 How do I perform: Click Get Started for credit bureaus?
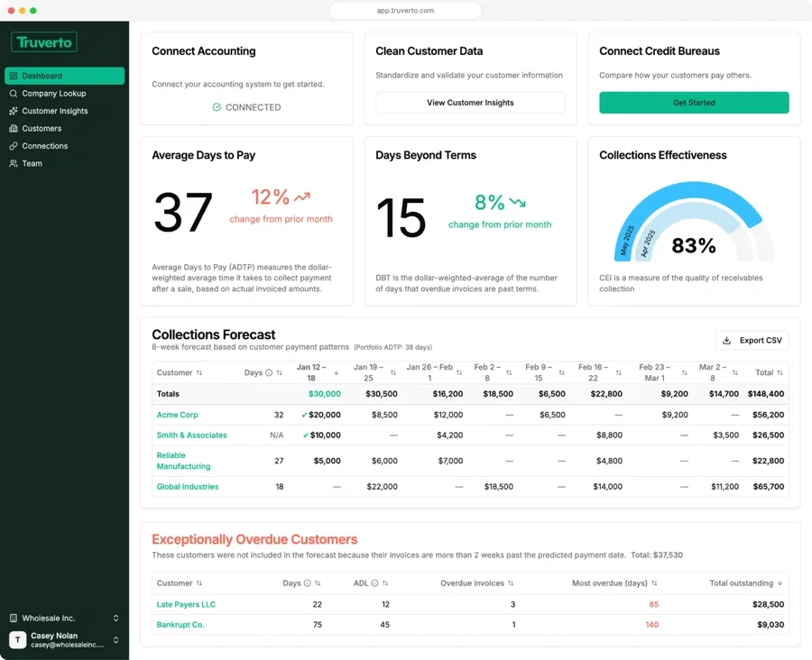[x=694, y=103]
